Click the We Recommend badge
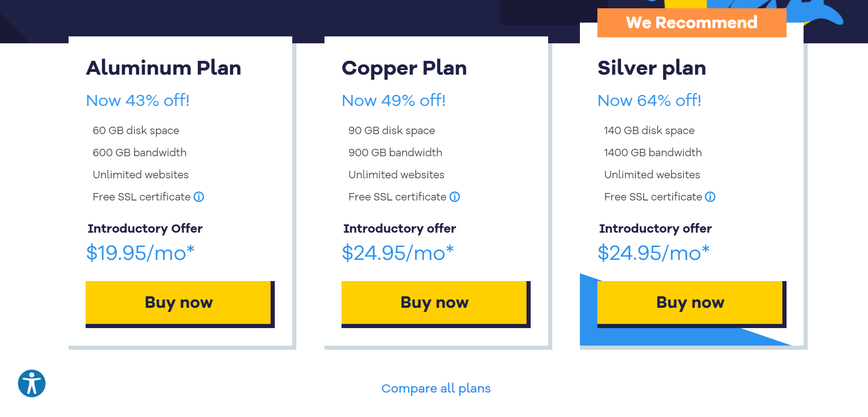Viewport: 868px width, 417px height. pyautogui.click(x=691, y=22)
